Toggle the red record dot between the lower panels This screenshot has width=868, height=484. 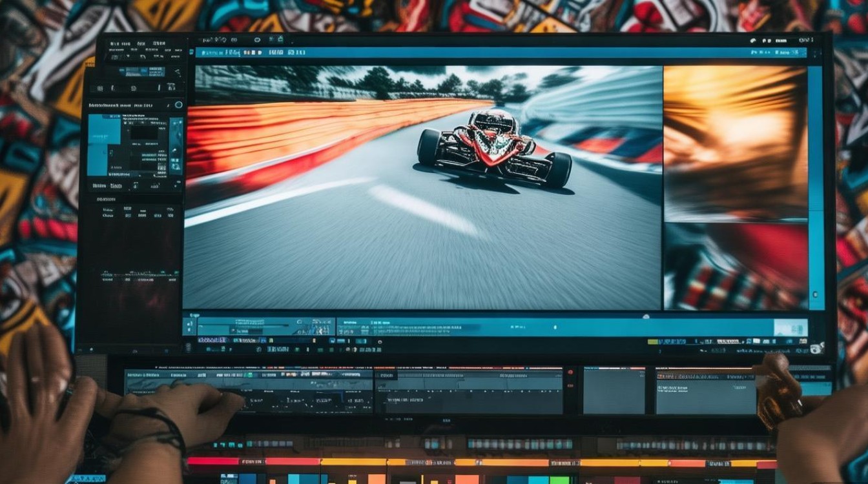570,372
